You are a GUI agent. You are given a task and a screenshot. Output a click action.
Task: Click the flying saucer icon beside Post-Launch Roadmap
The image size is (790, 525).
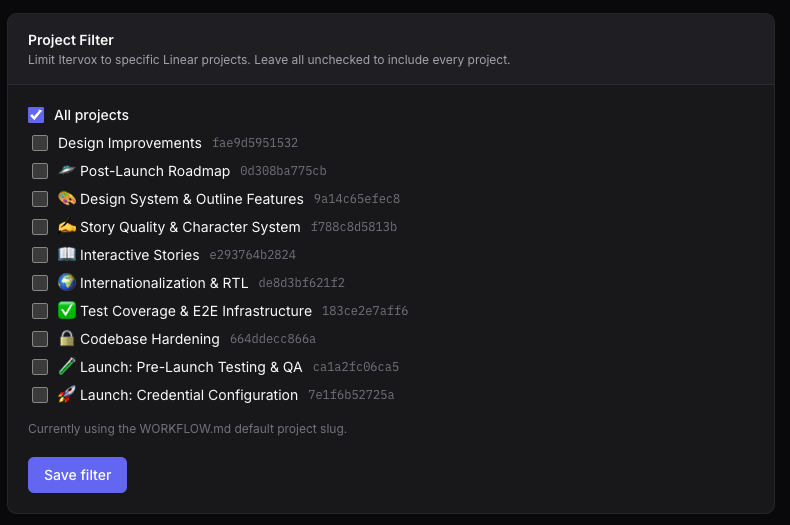[x=67, y=171]
